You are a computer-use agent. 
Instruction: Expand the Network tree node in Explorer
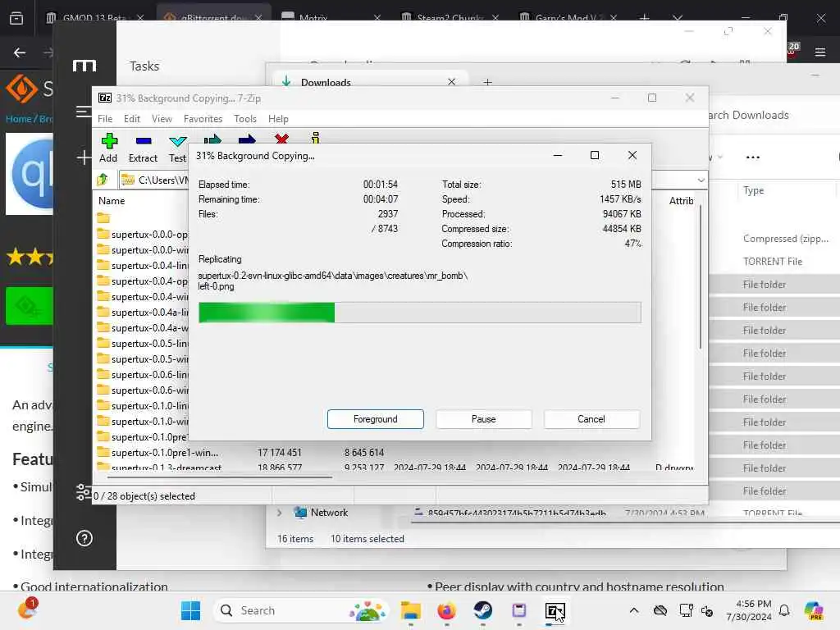coord(279,513)
